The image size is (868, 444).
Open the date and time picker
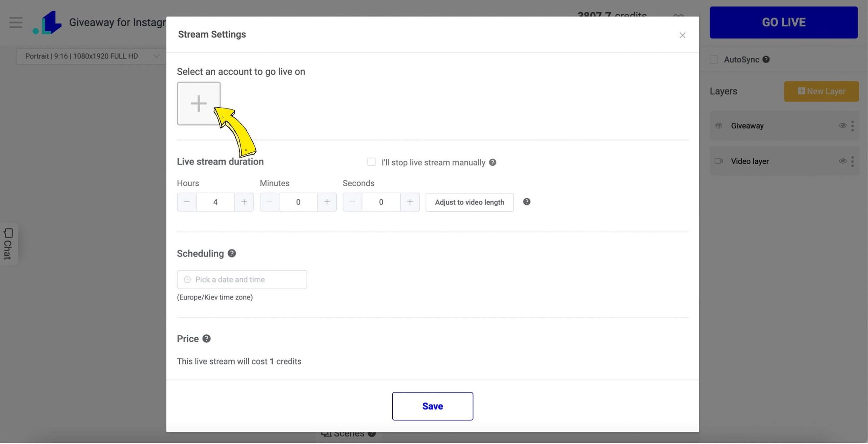tap(242, 280)
